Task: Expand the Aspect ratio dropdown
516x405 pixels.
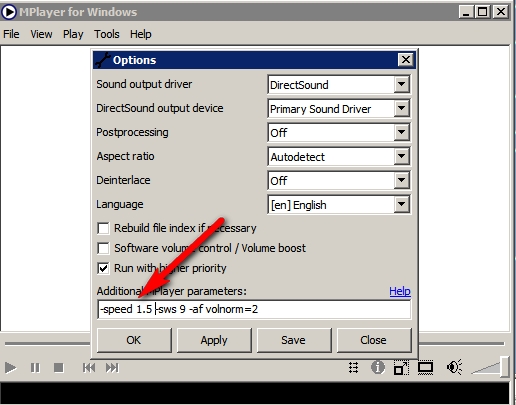Action: pyautogui.click(x=402, y=157)
